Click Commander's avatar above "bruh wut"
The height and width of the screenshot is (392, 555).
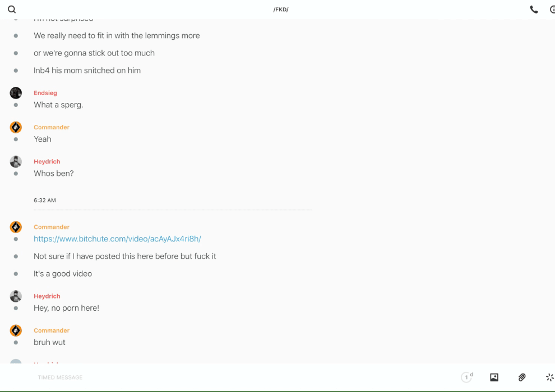click(x=16, y=330)
